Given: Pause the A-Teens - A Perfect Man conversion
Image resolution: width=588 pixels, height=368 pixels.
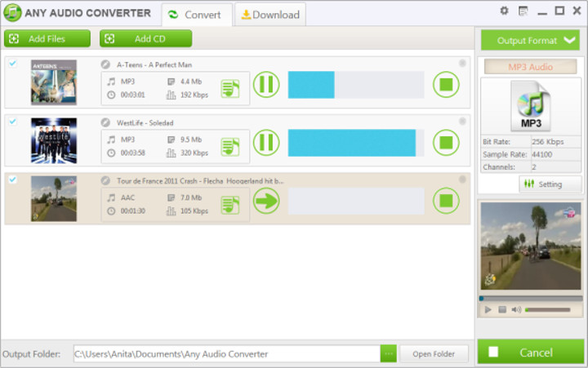Looking at the screenshot, I should click(266, 85).
